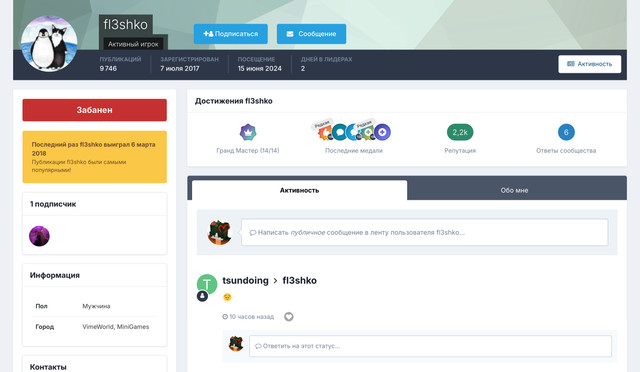Click the Достижения fl3shko heading
The width and height of the screenshot is (640, 372).
click(x=234, y=101)
